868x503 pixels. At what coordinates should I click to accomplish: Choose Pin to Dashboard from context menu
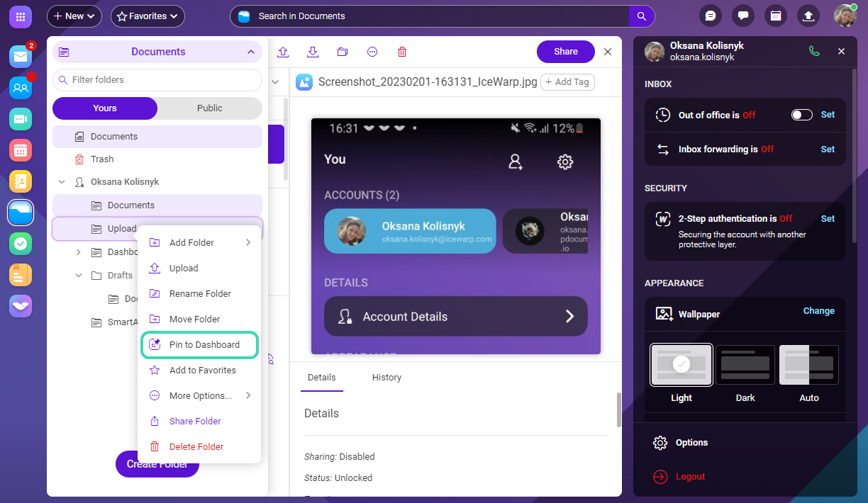[x=204, y=345]
